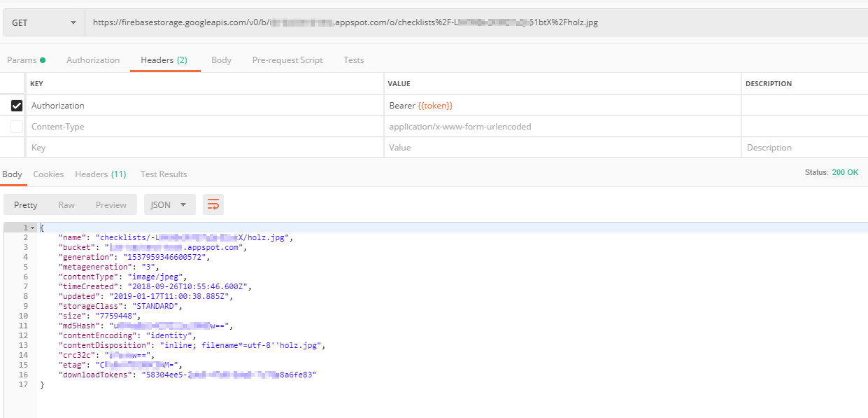Click the "contentEncoding" identity line
The width and height of the screenshot is (868, 418).
point(127,335)
